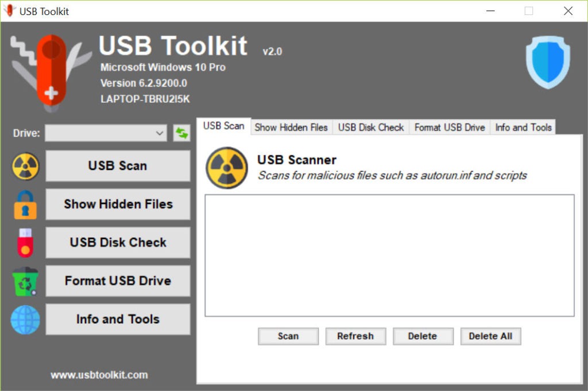Click the 'v2.0' version label

tap(272, 51)
